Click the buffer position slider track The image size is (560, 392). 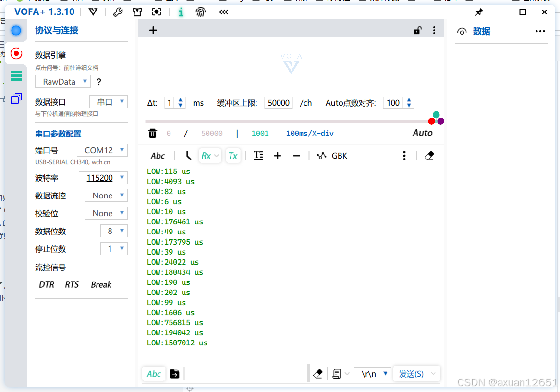point(287,122)
